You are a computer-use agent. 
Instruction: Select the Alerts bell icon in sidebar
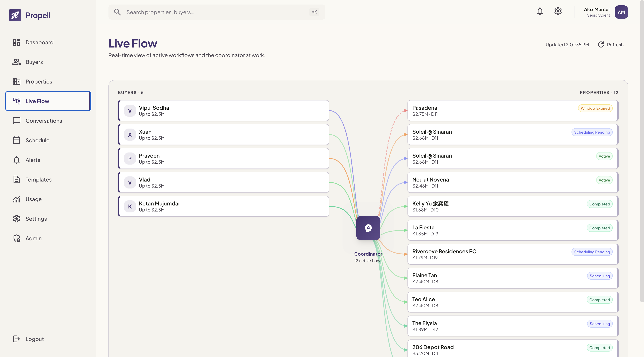point(17,160)
